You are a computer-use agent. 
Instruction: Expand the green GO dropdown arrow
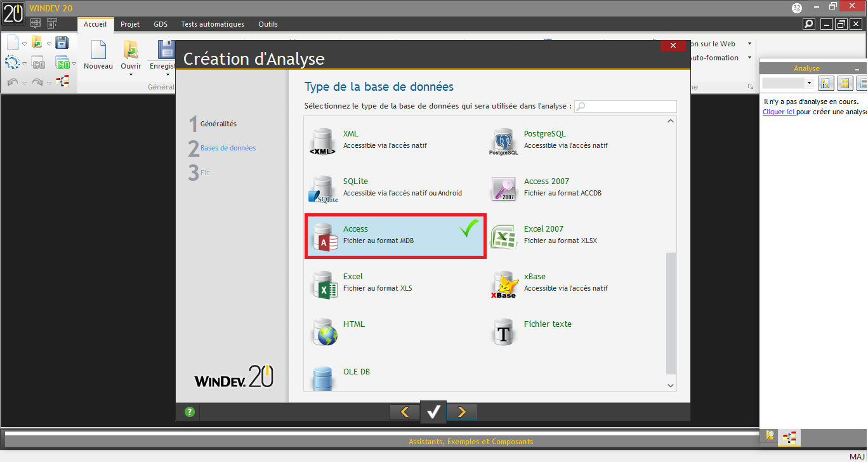(x=73, y=64)
